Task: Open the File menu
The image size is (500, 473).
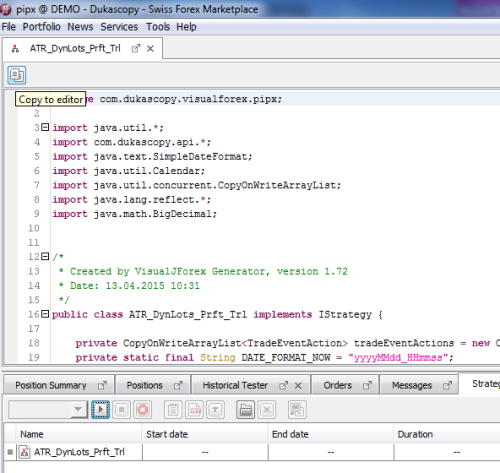Action: [9, 27]
